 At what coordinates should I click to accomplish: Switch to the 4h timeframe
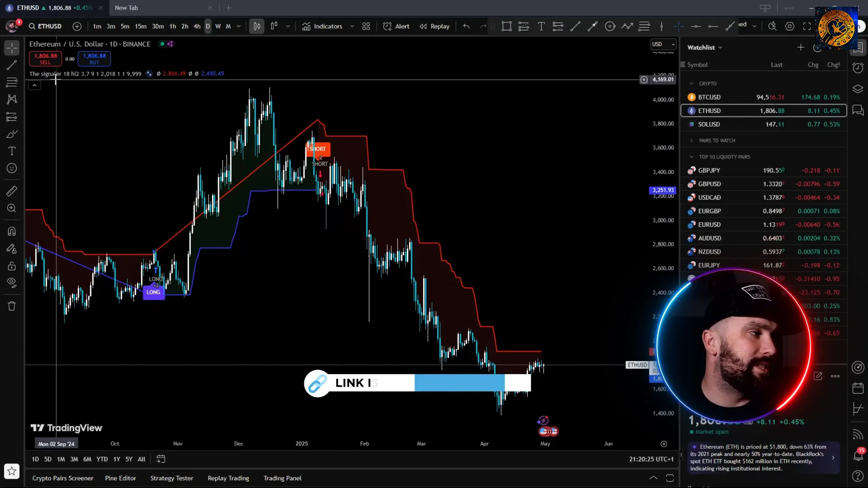(x=197, y=26)
